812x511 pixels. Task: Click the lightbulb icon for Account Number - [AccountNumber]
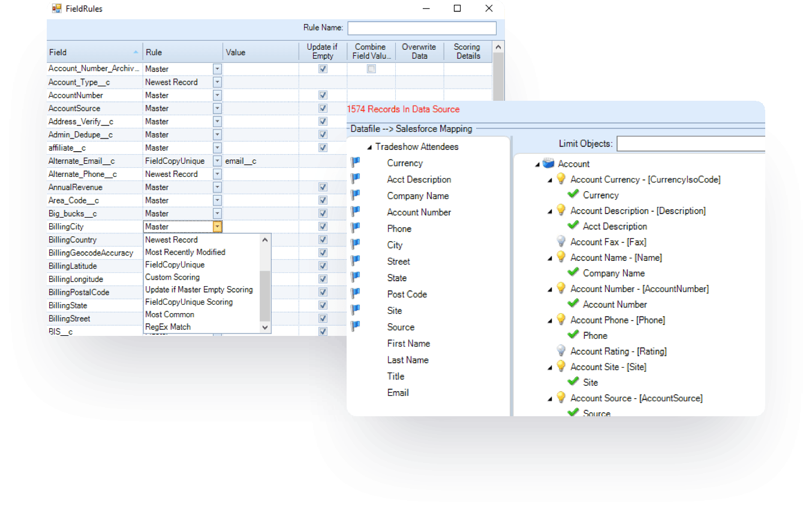click(561, 288)
